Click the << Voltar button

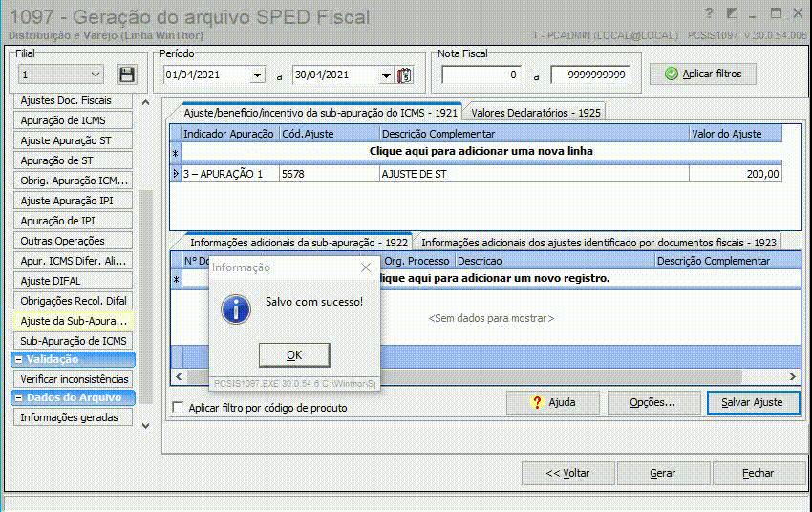567,473
